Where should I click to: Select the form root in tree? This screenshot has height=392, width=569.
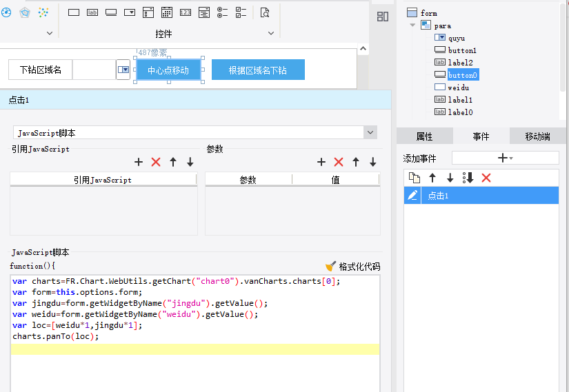423,13
